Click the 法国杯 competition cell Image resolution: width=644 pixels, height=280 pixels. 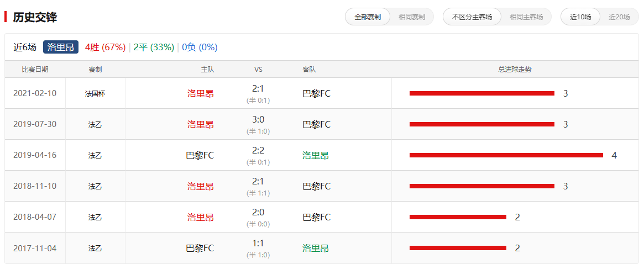95,93
